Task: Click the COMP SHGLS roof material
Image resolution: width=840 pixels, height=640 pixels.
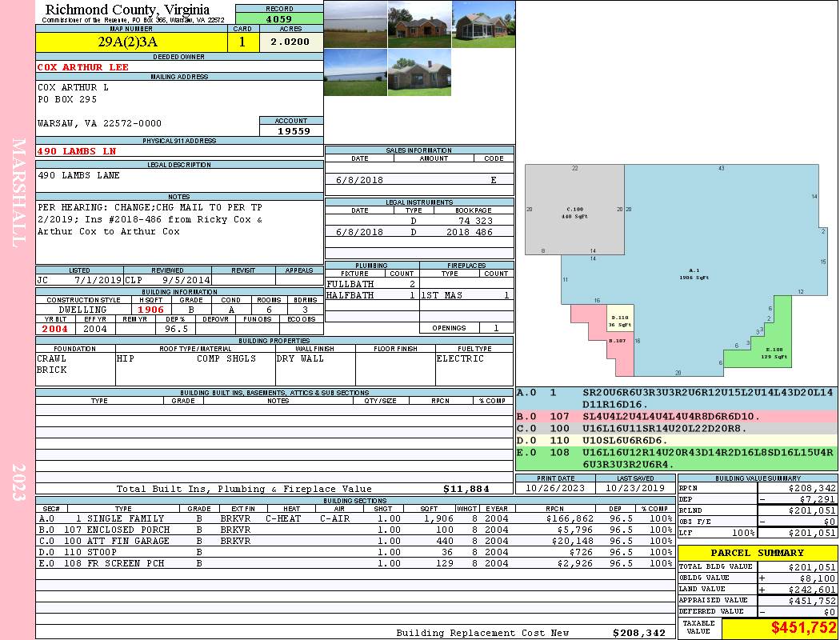Action: coord(226,359)
